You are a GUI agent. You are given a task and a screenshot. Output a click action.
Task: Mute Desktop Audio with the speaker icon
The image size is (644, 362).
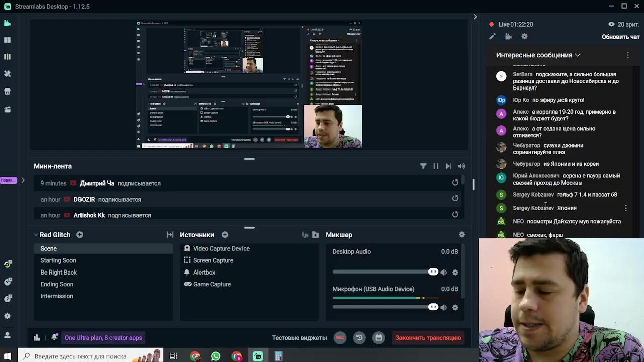click(443, 272)
